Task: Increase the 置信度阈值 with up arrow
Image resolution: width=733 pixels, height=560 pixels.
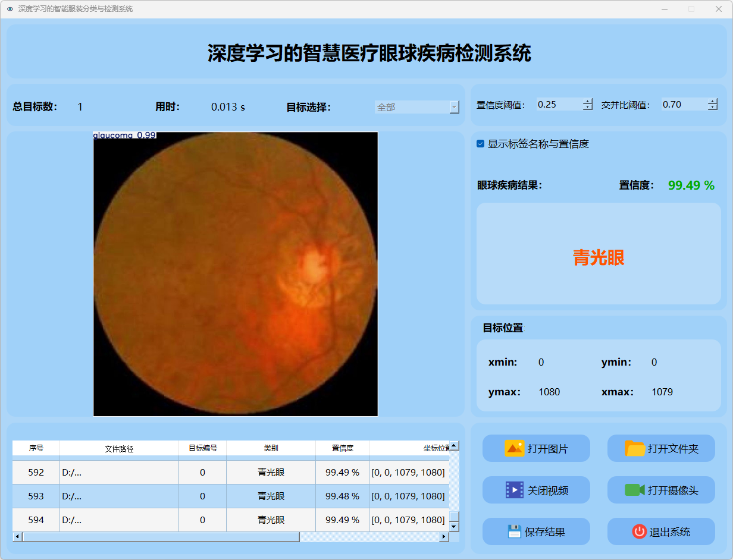Action: point(588,101)
